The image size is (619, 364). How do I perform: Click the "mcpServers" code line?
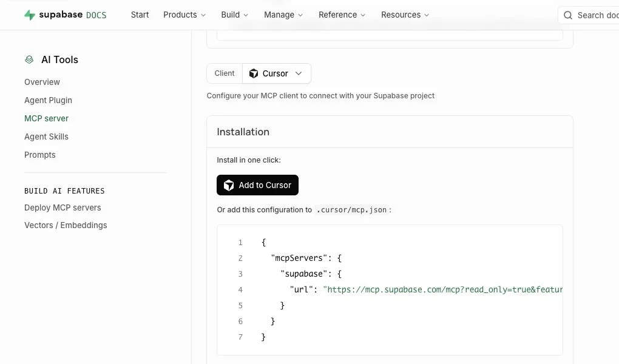coord(306,258)
